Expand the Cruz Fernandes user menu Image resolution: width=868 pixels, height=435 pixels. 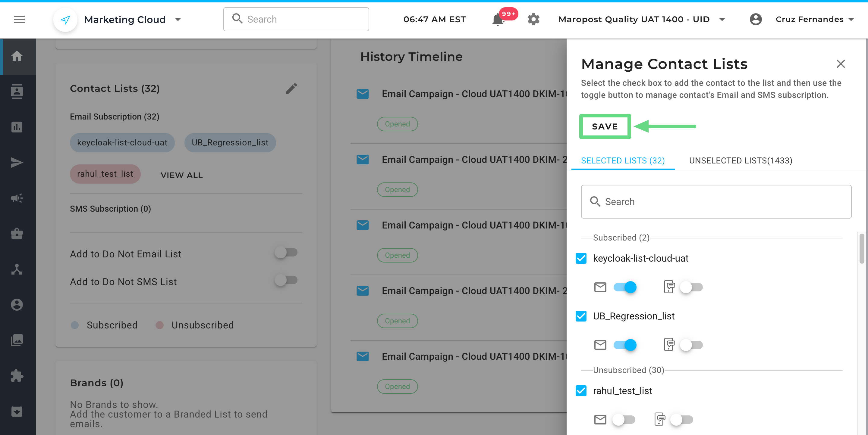click(851, 20)
